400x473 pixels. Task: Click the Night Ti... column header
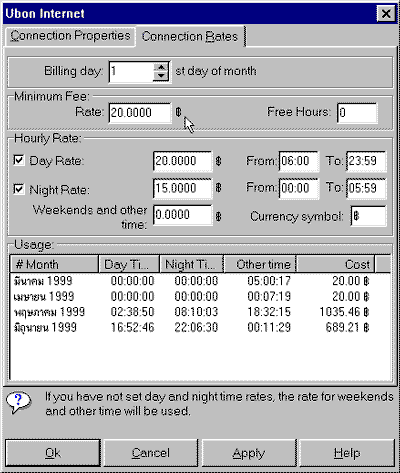coord(192,264)
